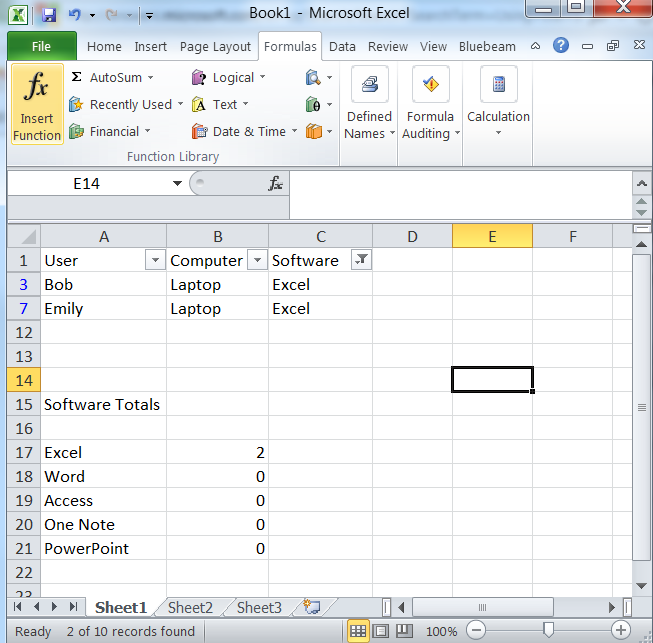
Task: Open Text functions menu
Action: pyautogui.click(x=219, y=105)
